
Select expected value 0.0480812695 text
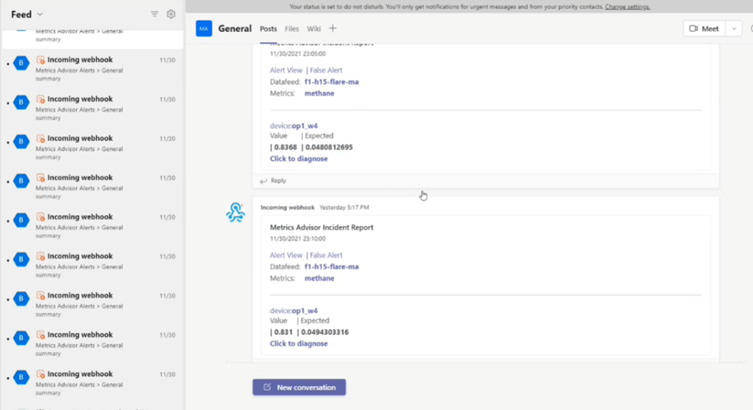pyautogui.click(x=329, y=147)
